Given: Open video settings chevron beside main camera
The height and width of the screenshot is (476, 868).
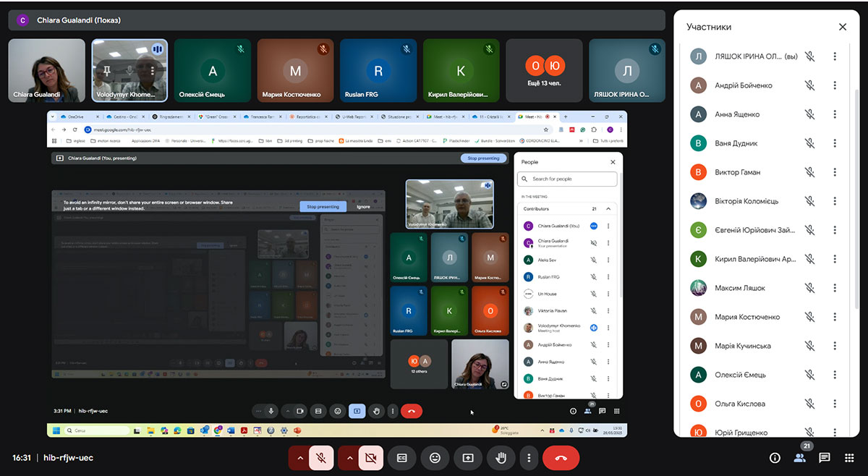Looking at the screenshot, I should (x=349, y=458).
